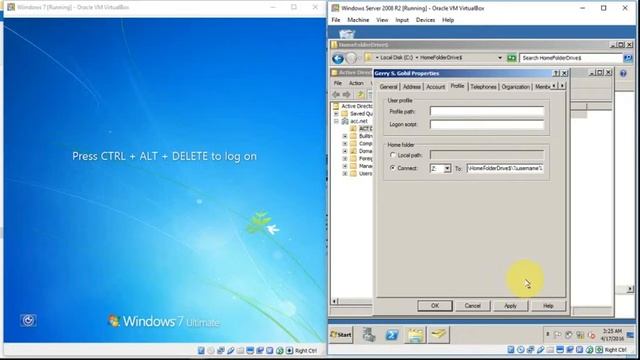Switch to the General tab
This screenshot has width=640, height=360.
pyautogui.click(x=388, y=87)
